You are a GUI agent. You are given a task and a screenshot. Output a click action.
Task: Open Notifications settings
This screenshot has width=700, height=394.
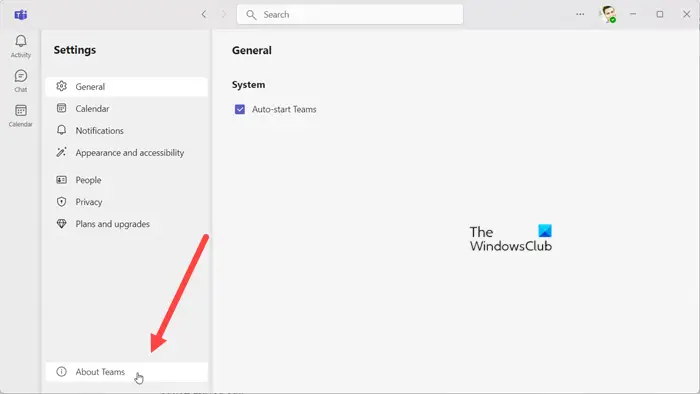point(126,130)
